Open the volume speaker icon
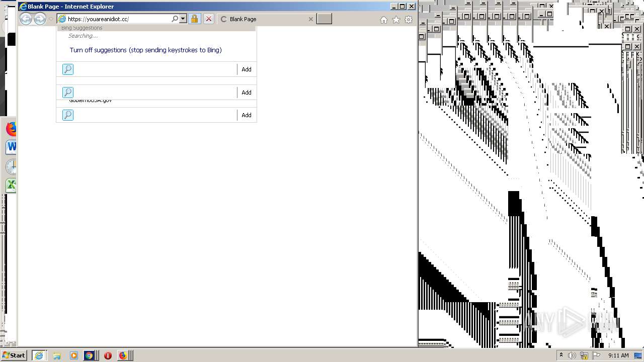The height and width of the screenshot is (362, 644). click(572, 355)
